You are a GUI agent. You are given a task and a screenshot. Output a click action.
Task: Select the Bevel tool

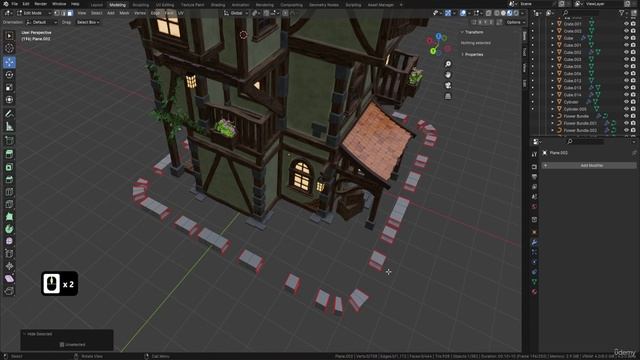(9, 180)
